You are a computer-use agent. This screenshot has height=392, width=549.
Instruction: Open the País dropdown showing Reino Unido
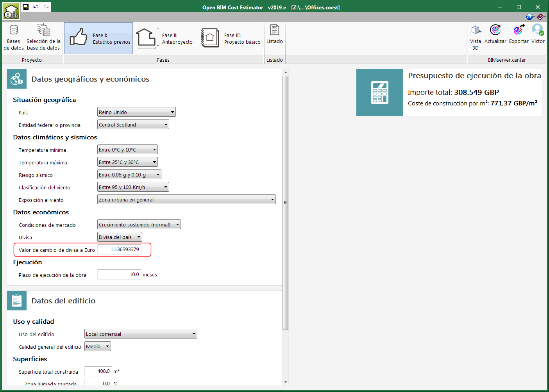click(x=136, y=112)
